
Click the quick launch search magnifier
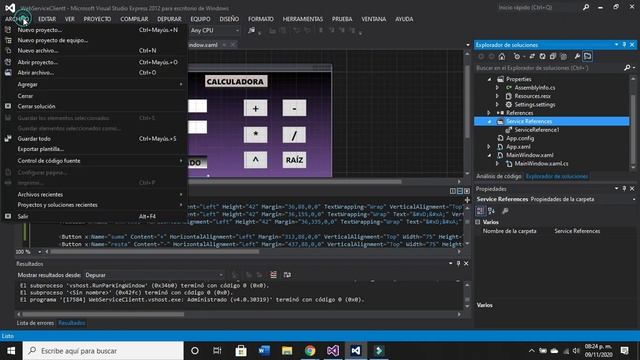click(586, 7)
